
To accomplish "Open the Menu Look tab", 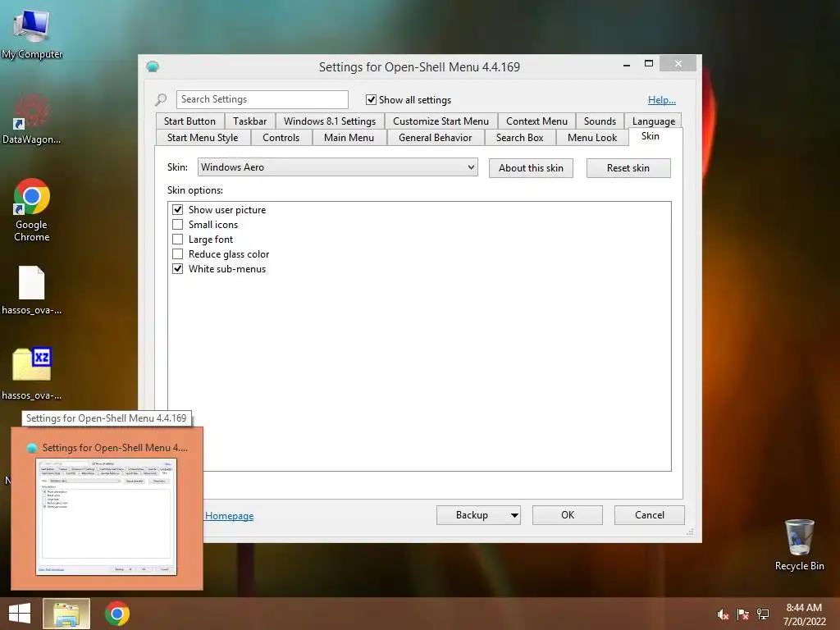I will click(x=592, y=138).
